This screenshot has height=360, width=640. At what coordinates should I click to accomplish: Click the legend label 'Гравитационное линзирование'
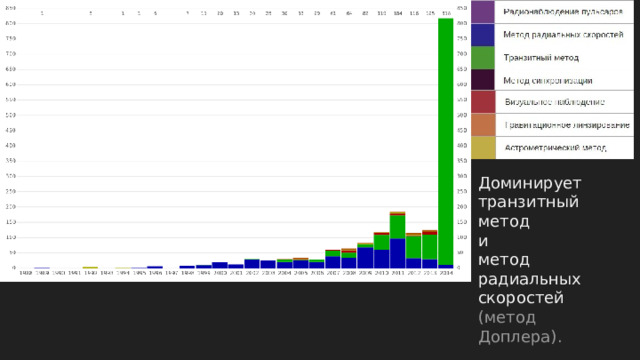point(567,125)
